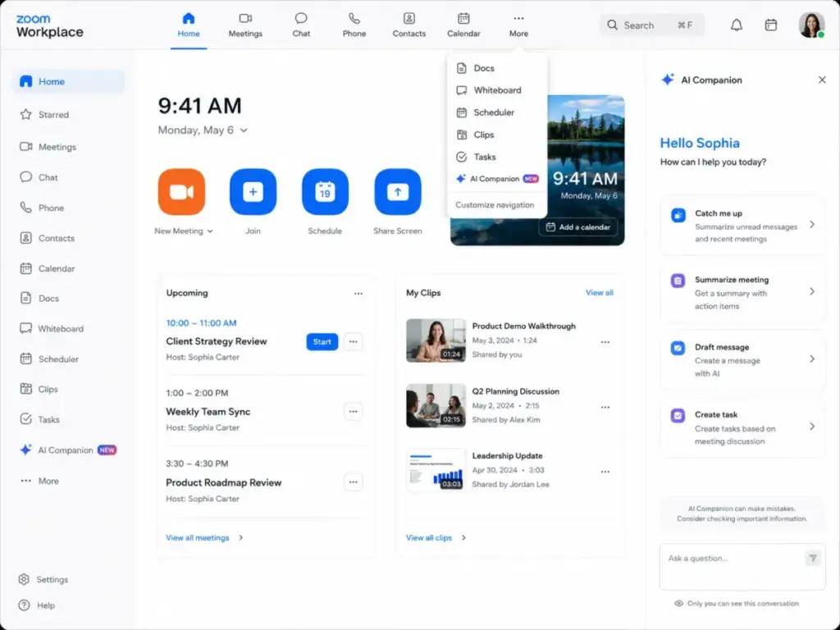Viewport: 840px width, 630px height.
Task: Open the Upcoming panel options menu
Action: 358,294
